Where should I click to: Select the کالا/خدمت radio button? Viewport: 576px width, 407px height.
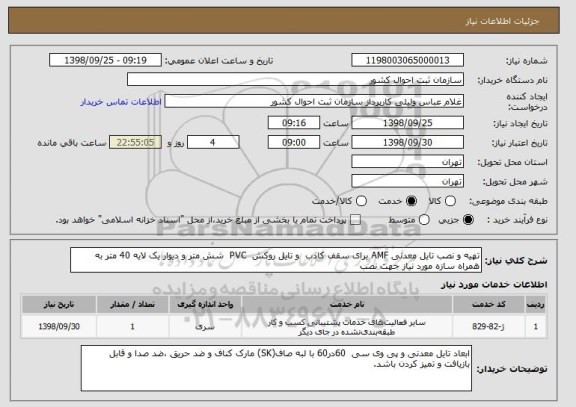pyautogui.click(x=361, y=201)
